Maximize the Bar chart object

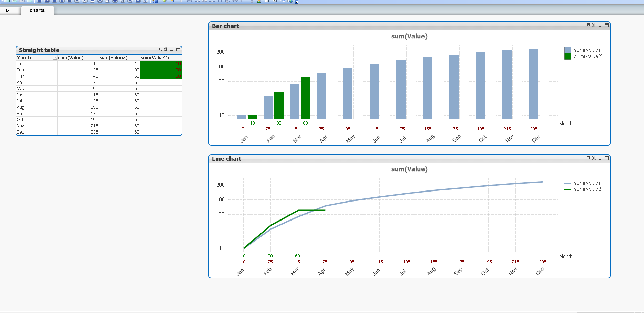[x=606, y=26]
